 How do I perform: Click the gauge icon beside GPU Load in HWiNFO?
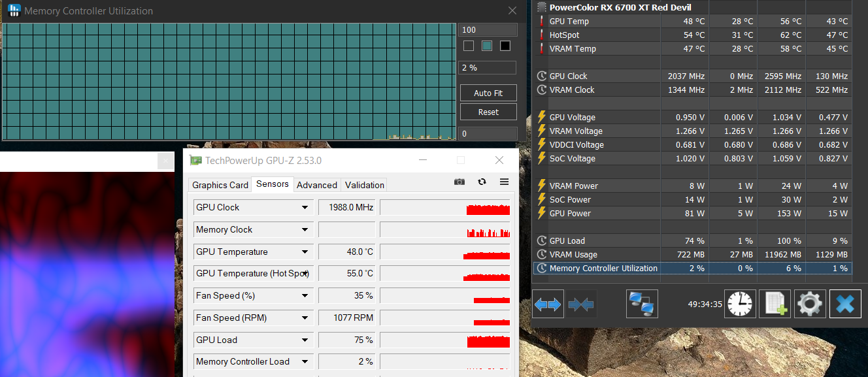(541, 240)
